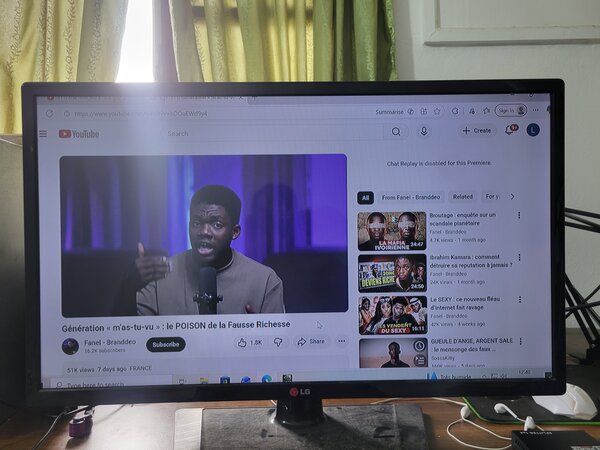Dislike the video with thumbs down
The image size is (600, 450).
pyautogui.click(x=278, y=342)
